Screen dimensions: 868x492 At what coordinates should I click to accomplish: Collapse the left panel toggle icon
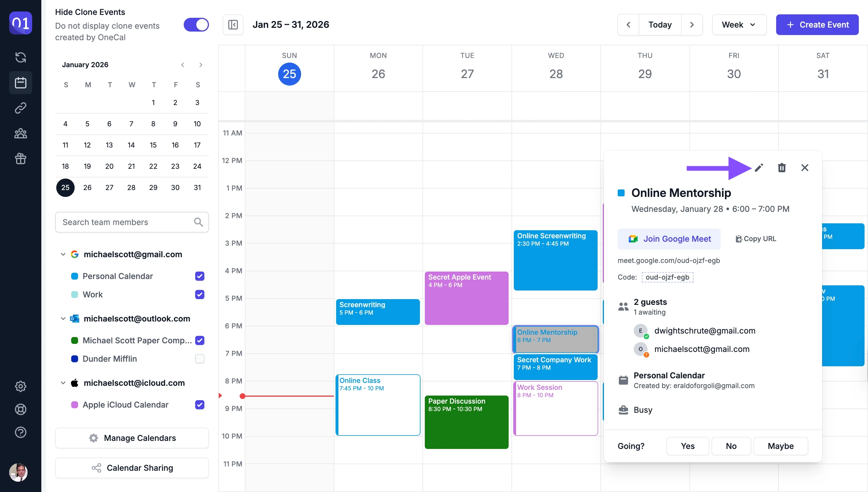233,25
